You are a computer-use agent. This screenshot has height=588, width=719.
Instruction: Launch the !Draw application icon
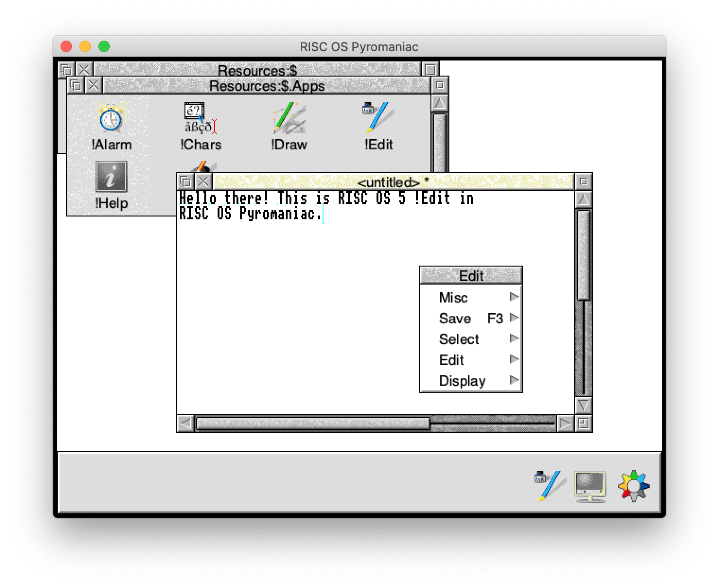[x=289, y=119]
